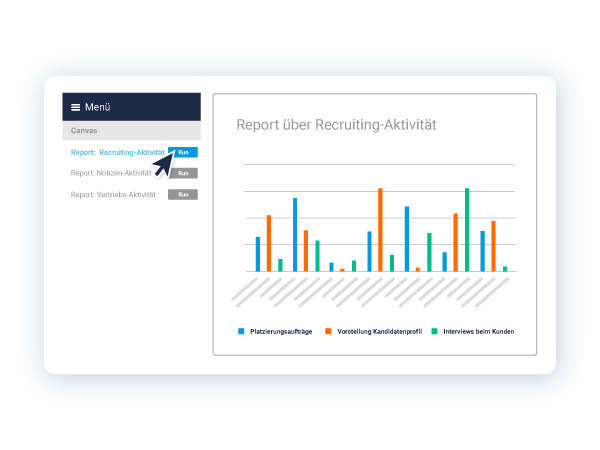
Task: Select the Canvas section header
Action: [x=132, y=130]
